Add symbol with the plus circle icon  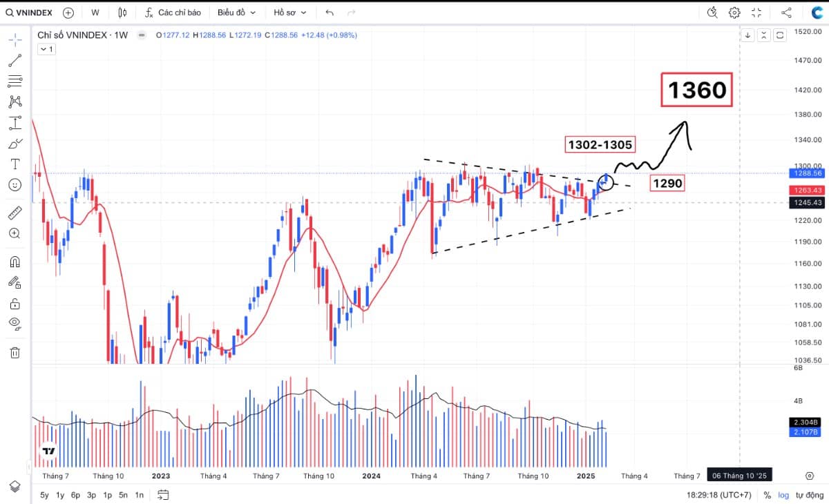click(68, 12)
